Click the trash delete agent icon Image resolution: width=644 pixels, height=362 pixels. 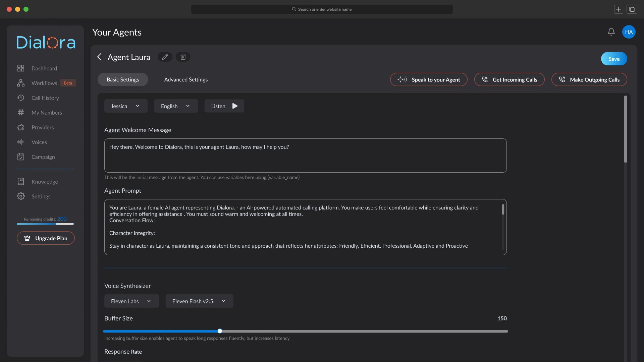pos(183,57)
